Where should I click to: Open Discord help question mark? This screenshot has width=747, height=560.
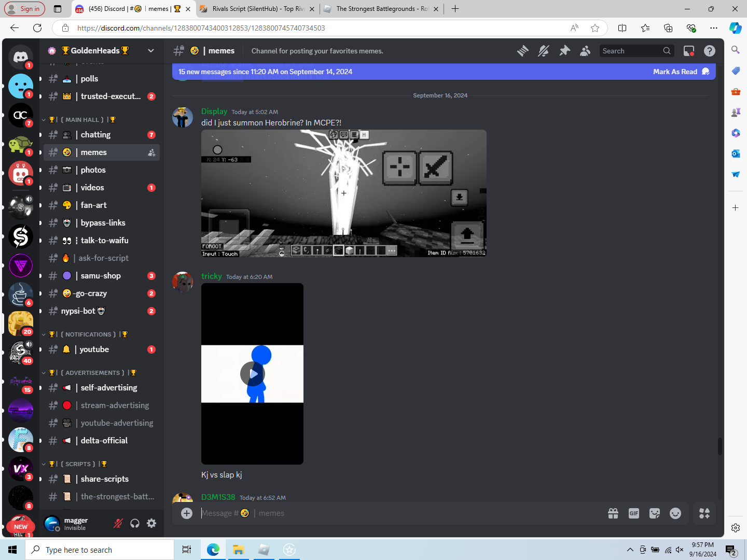(710, 51)
